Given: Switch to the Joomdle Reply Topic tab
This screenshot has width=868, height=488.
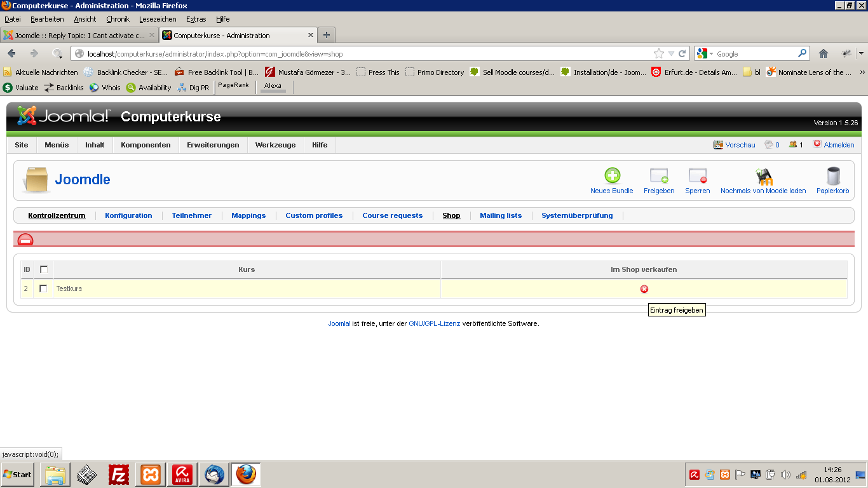Looking at the screenshot, I should pos(79,36).
